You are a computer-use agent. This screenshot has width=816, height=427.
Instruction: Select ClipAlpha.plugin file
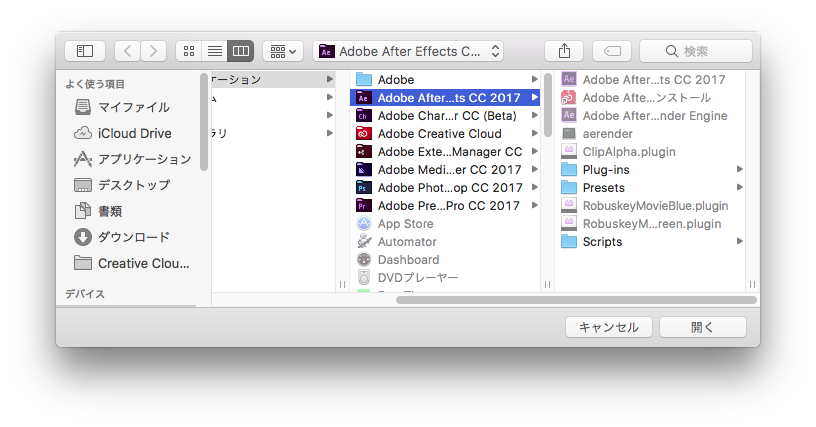pos(651,151)
